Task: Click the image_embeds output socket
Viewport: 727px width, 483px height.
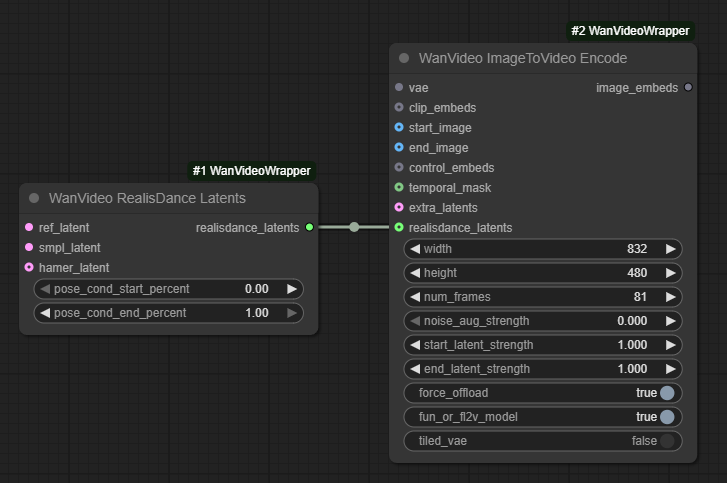Action: [688, 87]
